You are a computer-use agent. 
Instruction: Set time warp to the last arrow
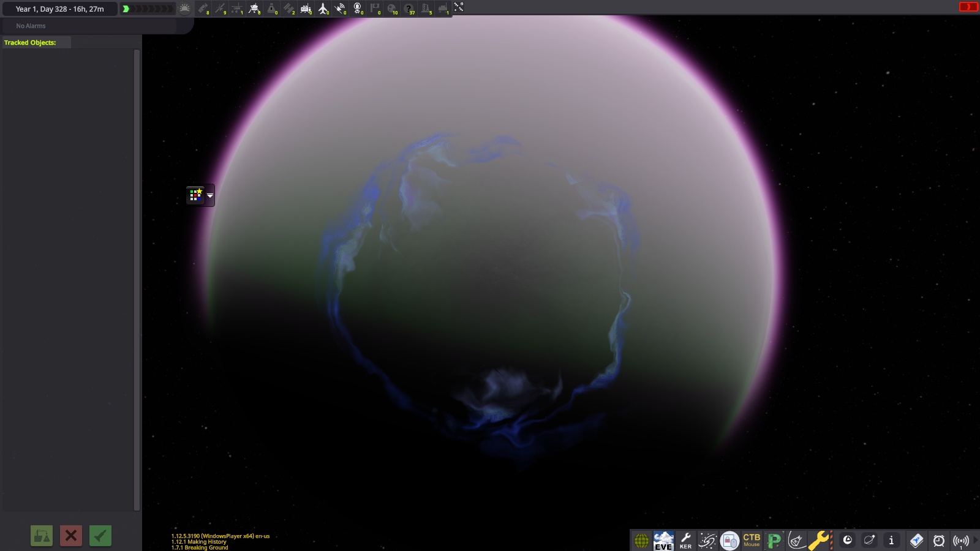point(171,9)
